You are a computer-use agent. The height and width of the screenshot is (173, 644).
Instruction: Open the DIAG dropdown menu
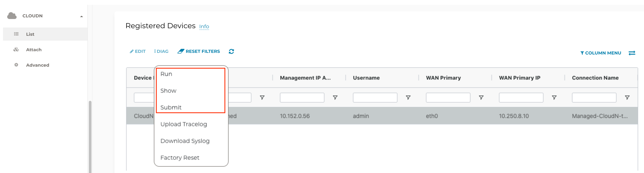coord(161,51)
